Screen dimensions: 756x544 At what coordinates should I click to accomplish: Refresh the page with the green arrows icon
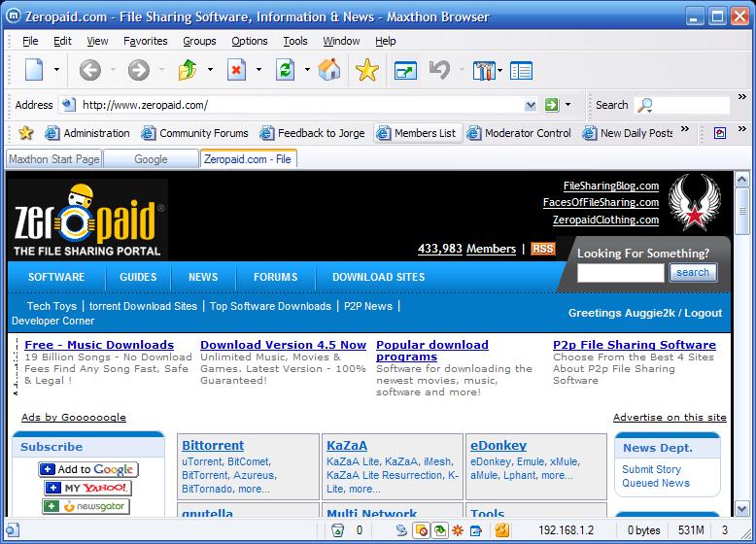pyautogui.click(x=286, y=70)
